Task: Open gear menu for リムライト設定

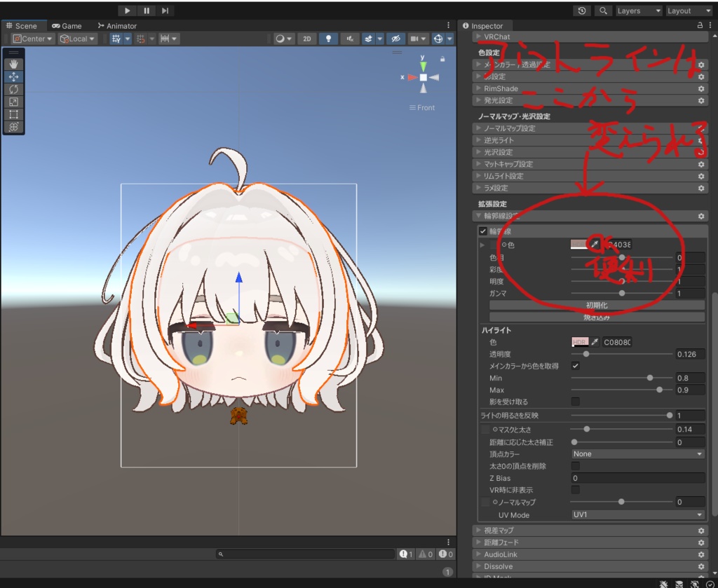Action: 701,176
